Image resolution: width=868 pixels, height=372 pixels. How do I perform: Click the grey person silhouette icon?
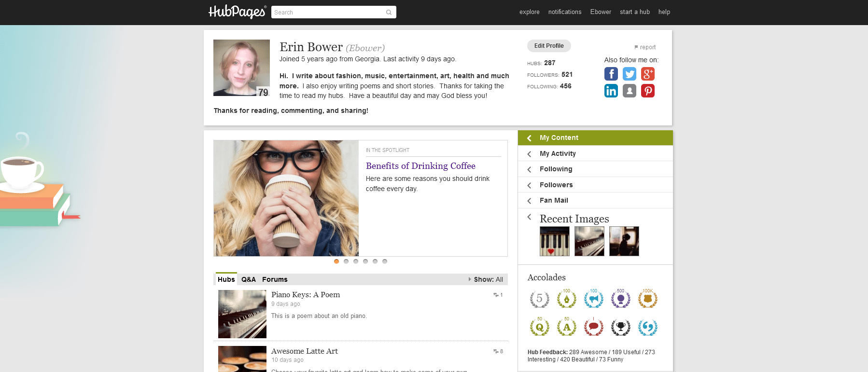tap(630, 91)
